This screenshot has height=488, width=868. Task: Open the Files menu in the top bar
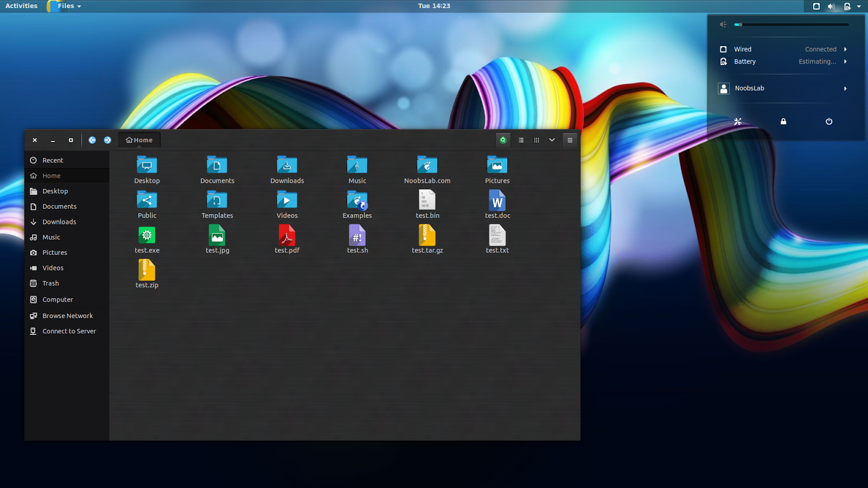pos(66,6)
